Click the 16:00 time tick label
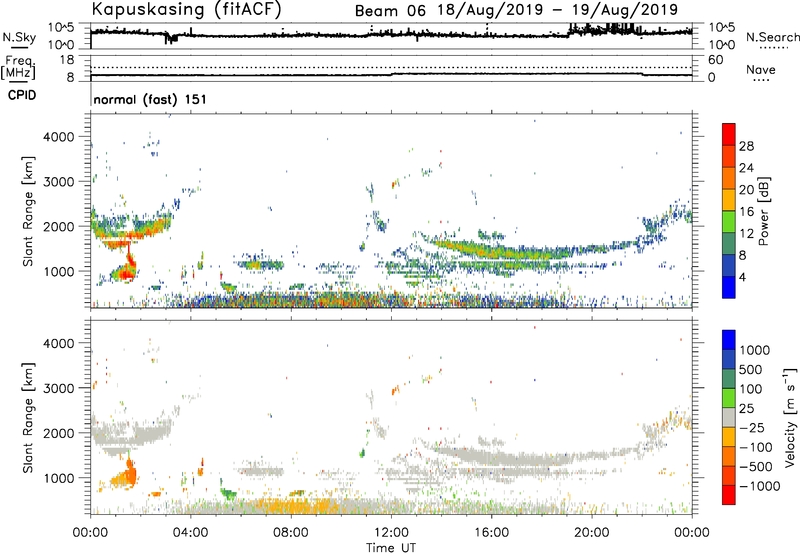The width and height of the screenshot is (800, 554). pos(491,533)
